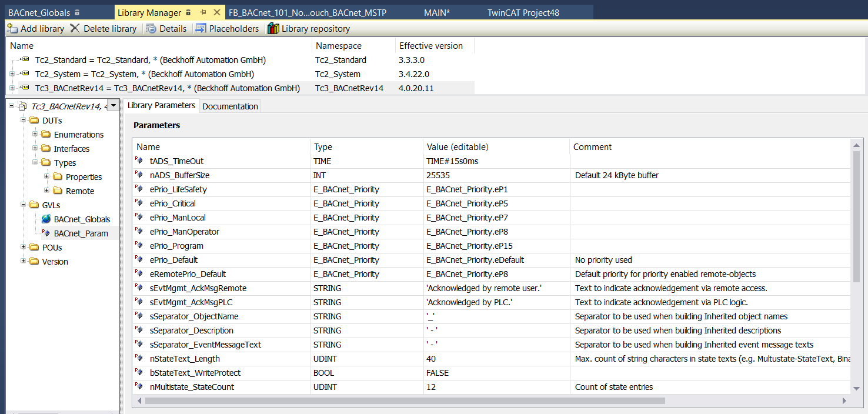Click the horizontal scrollbar of parameters table
Image resolution: width=868 pixels, height=414 pixels.
405,400
